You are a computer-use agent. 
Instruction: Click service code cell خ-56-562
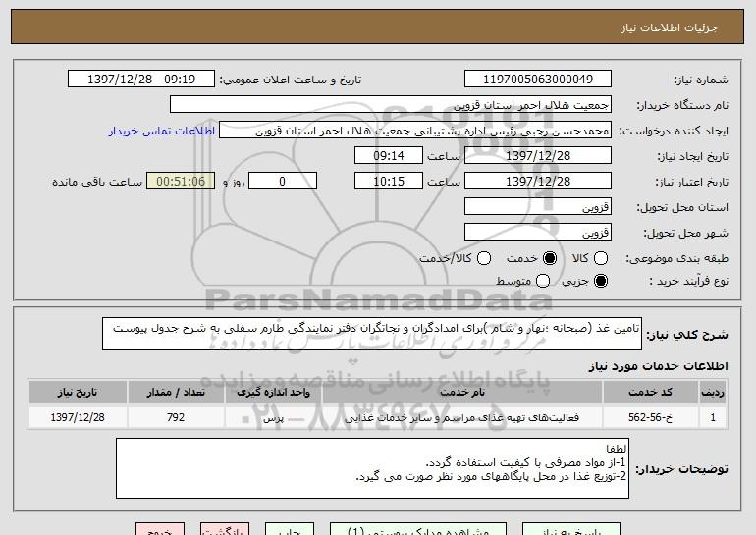[650, 417]
